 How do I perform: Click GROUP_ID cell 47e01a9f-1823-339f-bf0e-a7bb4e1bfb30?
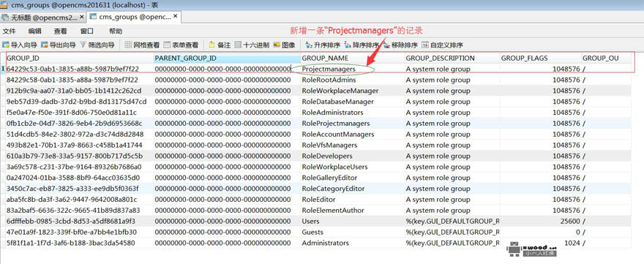pos(80,232)
